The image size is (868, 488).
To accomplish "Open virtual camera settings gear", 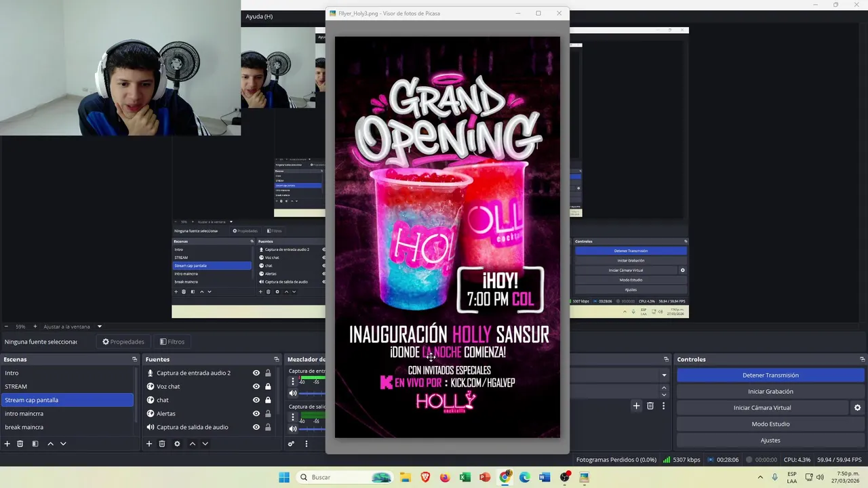I will [857, 408].
